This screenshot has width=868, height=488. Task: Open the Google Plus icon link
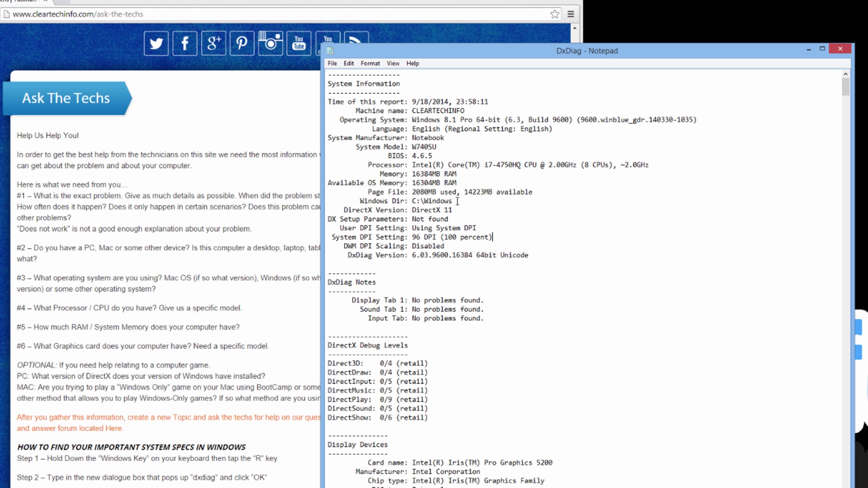pyautogui.click(x=213, y=43)
